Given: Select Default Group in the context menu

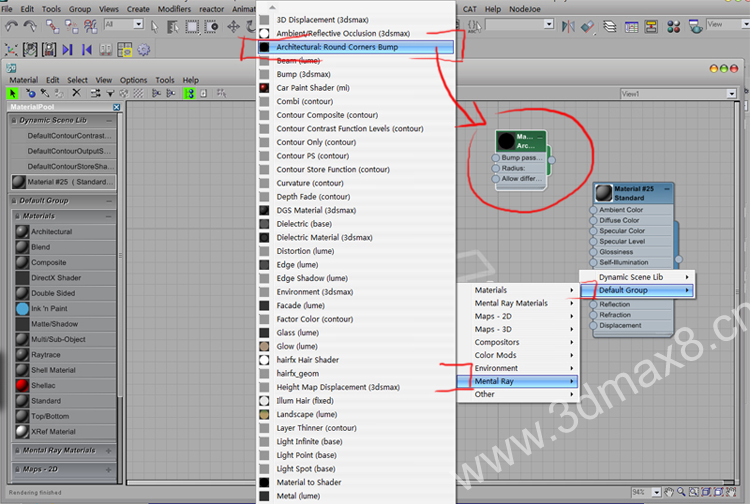Looking at the screenshot, I should [x=637, y=290].
